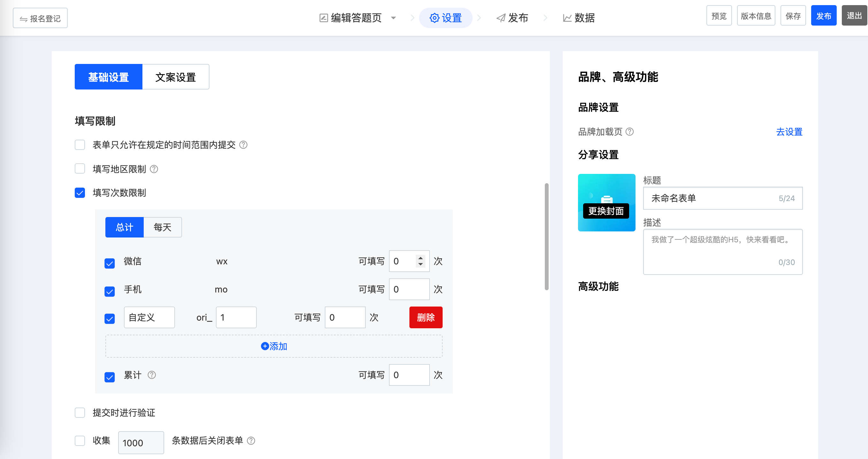Focus the 自定义 row 可填写 count field
The width and height of the screenshot is (868, 459).
tap(345, 317)
